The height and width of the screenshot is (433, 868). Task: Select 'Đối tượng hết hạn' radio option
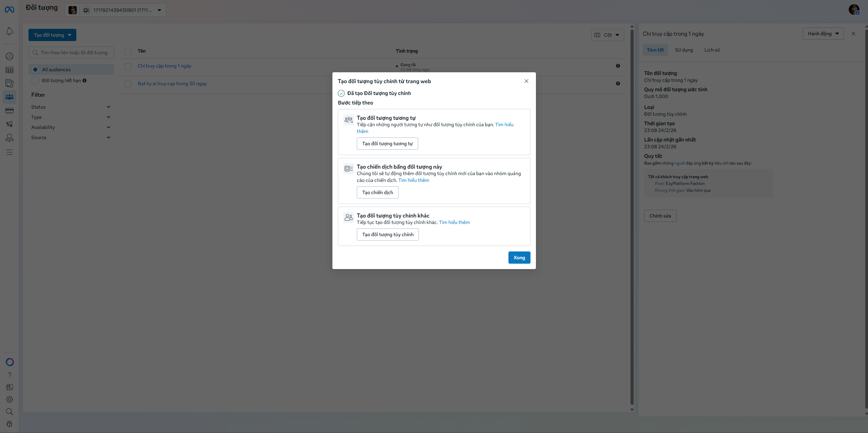[x=35, y=81]
